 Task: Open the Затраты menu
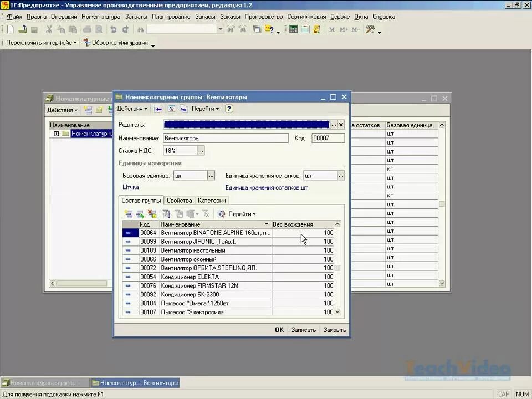tap(136, 17)
